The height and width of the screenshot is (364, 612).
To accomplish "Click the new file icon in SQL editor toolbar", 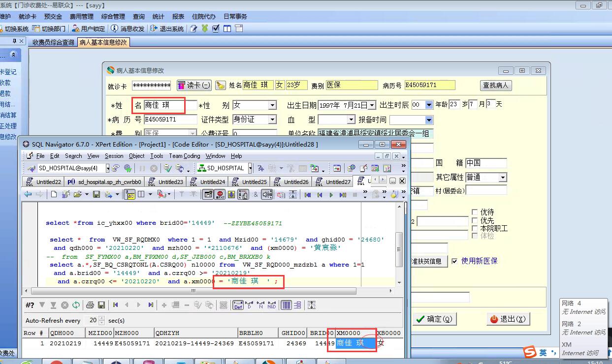I will (54, 195).
